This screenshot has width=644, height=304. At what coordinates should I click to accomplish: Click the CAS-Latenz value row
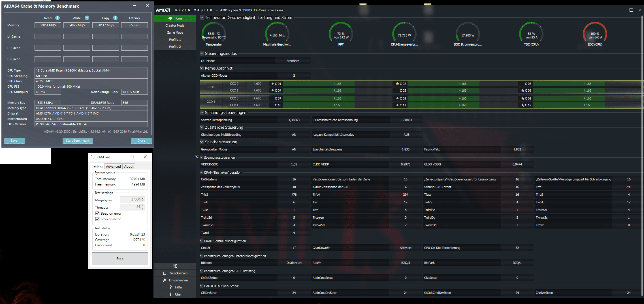tap(255, 179)
